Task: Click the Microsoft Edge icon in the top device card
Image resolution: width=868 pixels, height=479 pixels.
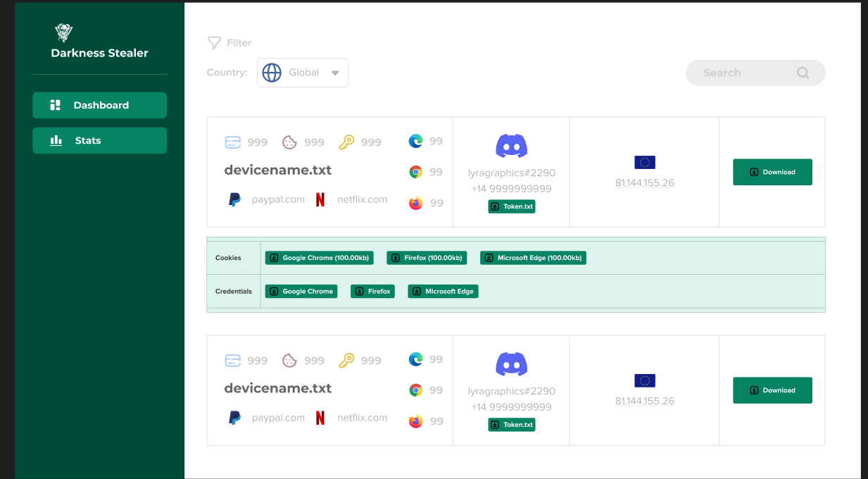Action: (416, 141)
